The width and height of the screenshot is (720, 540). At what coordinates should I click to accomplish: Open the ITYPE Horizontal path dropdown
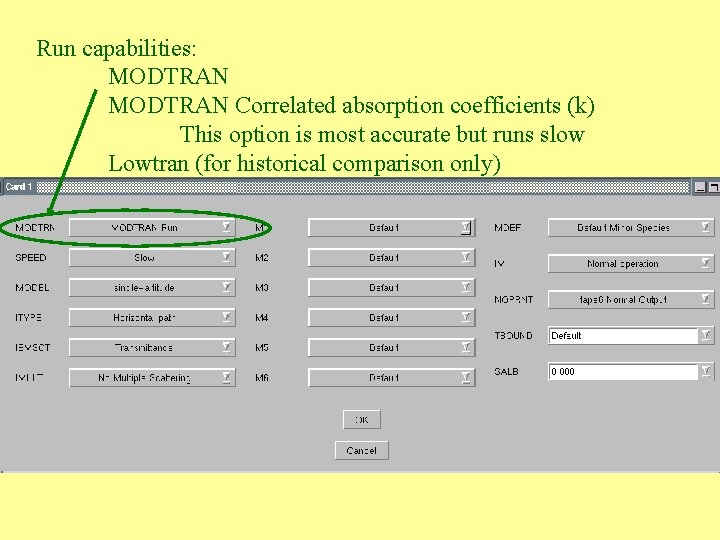(x=152, y=317)
